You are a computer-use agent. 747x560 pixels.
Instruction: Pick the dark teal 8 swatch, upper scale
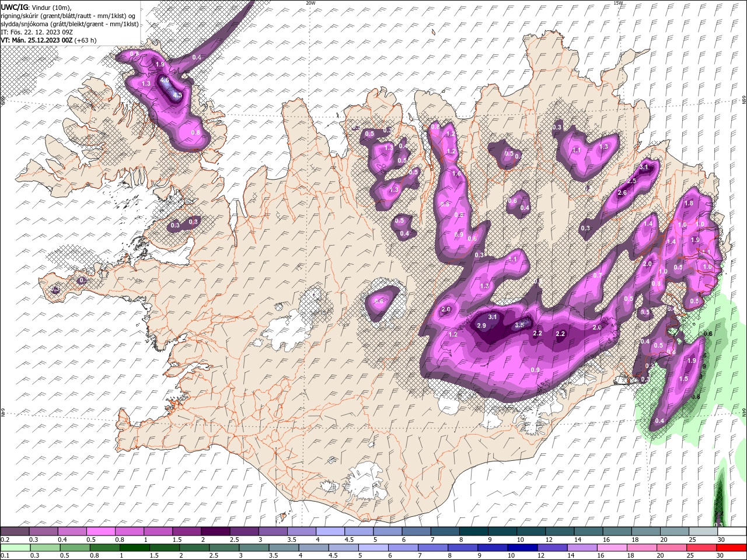point(474,531)
